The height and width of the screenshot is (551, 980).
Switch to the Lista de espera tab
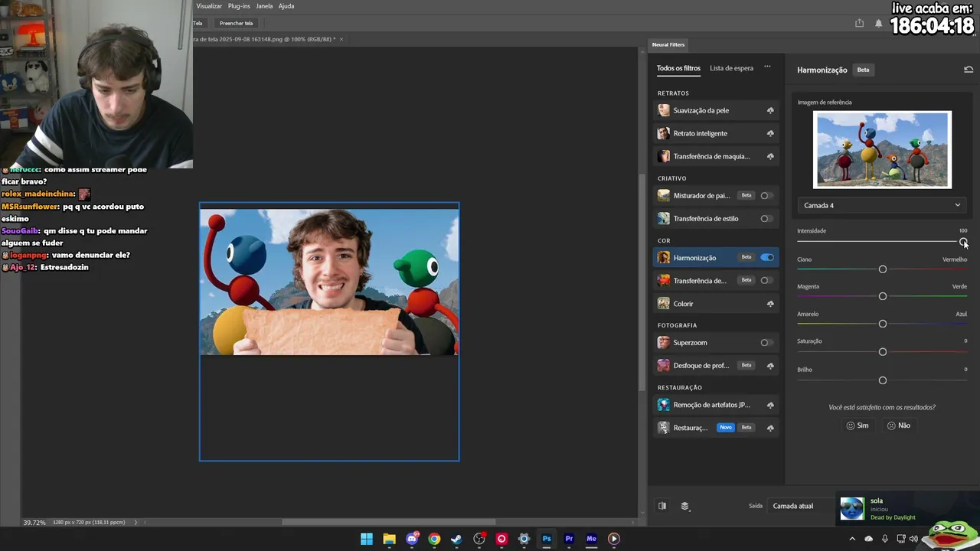tap(731, 68)
